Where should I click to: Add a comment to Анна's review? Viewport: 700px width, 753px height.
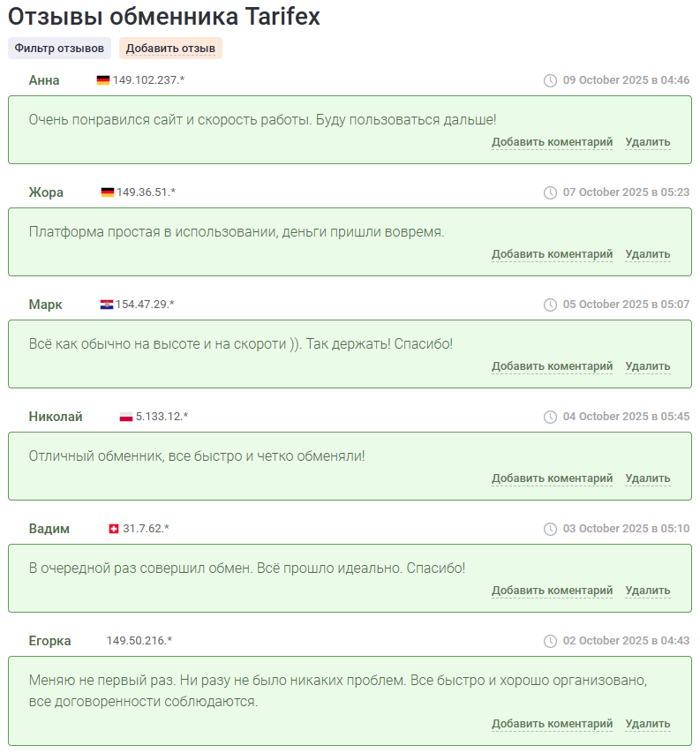tap(552, 142)
